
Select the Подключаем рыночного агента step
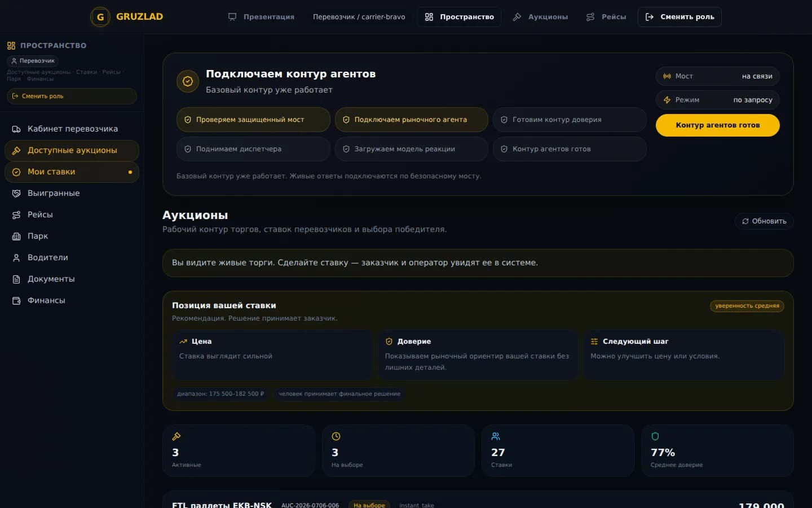[411, 120]
